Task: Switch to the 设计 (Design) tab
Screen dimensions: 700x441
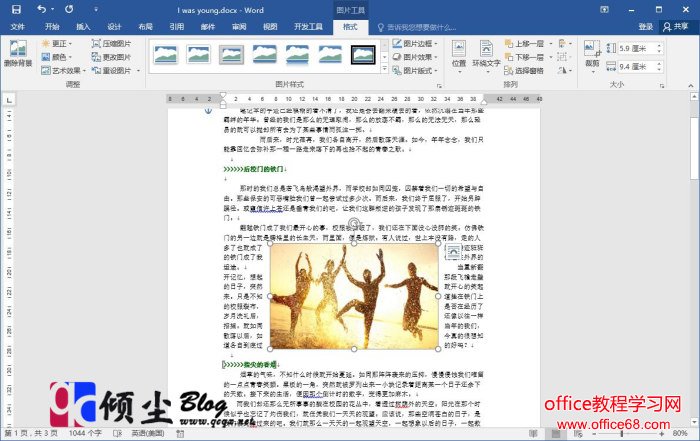Action: point(114,27)
